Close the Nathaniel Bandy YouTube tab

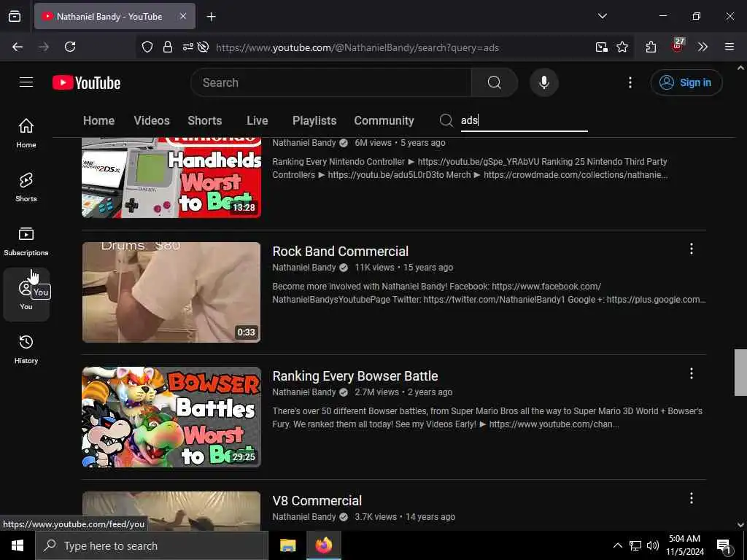pyautogui.click(x=183, y=16)
